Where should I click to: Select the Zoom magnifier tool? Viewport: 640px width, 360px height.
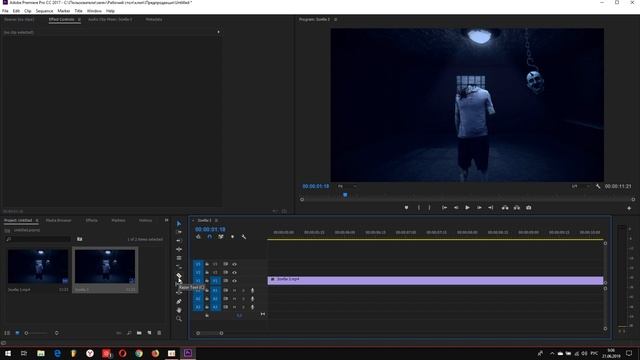coord(179,319)
